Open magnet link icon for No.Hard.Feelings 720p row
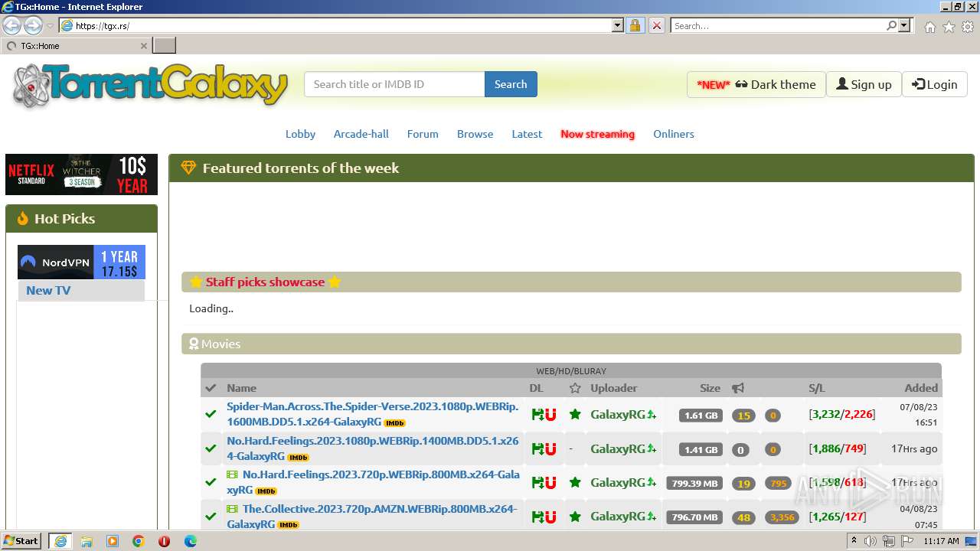 [550, 483]
